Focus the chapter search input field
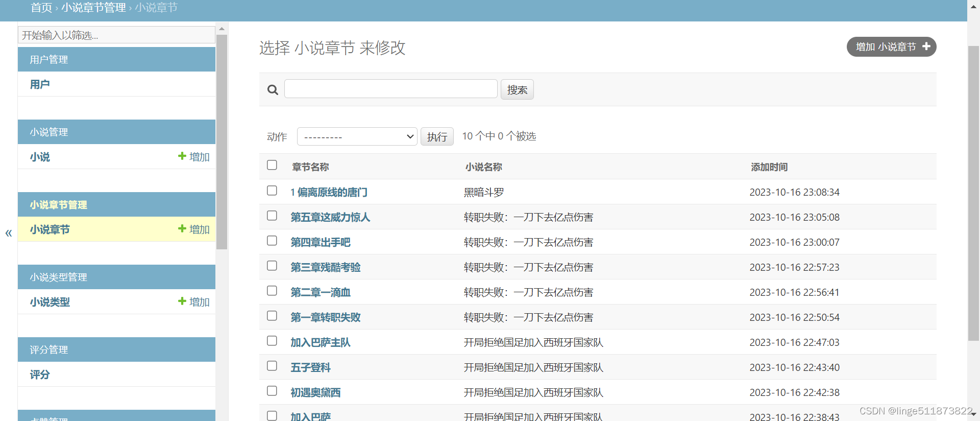The width and height of the screenshot is (980, 421). [391, 89]
